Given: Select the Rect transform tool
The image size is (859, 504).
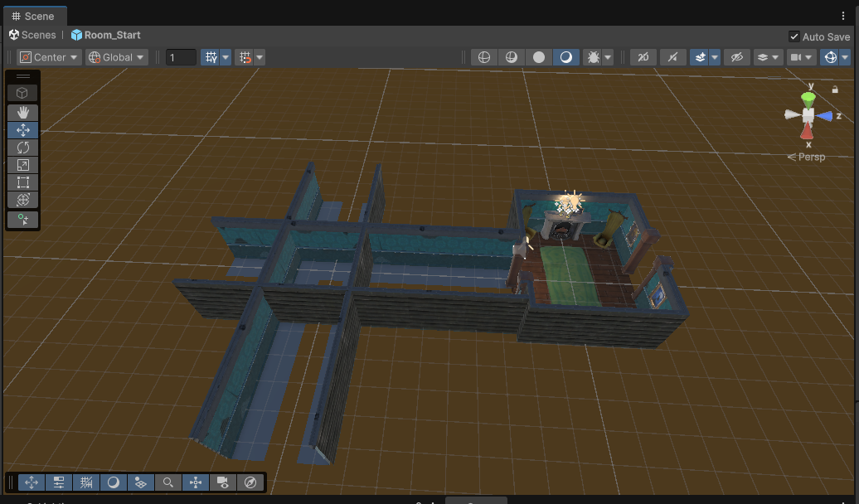Looking at the screenshot, I should click(22, 182).
